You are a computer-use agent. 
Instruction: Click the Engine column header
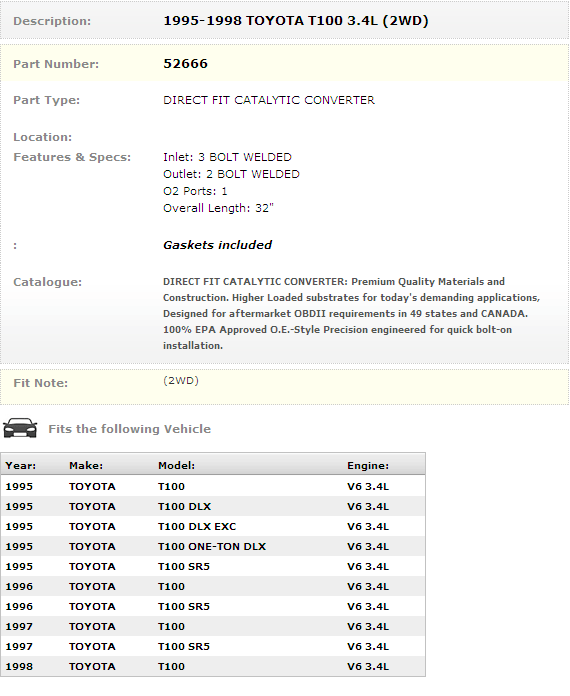pyautogui.click(x=368, y=465)
